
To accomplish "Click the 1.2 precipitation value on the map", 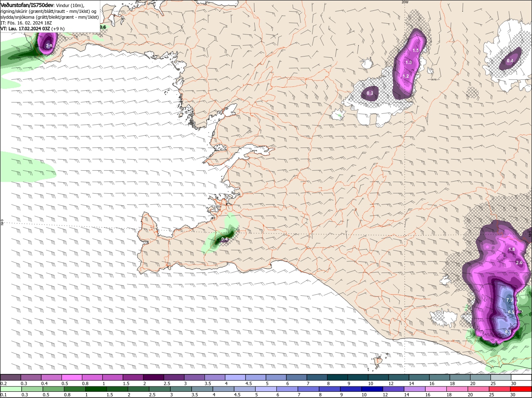I will tap(406, 76).
